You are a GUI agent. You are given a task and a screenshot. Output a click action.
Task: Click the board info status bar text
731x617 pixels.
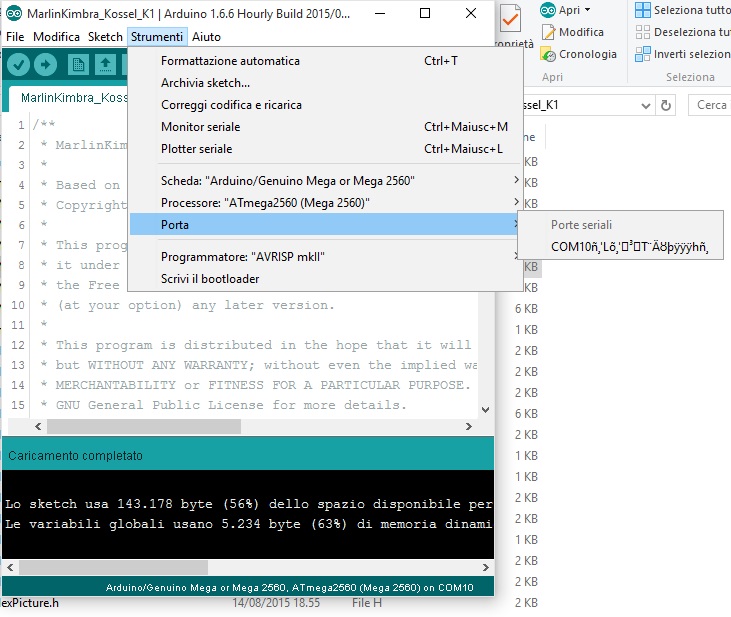(290, 588)
